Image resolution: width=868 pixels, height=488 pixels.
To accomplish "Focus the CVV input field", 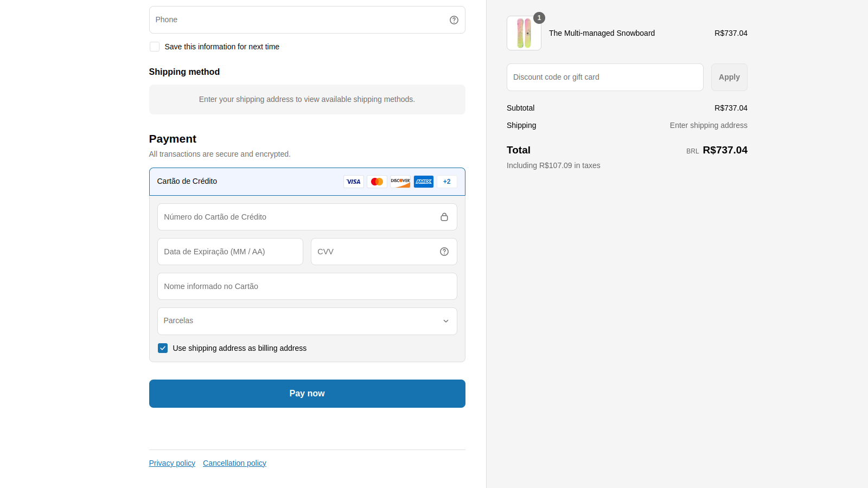I will 384,252.
